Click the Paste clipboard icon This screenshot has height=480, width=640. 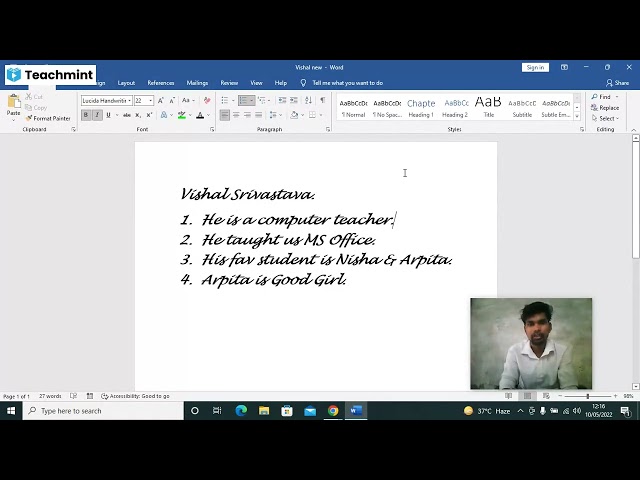(x=13, y=101)
